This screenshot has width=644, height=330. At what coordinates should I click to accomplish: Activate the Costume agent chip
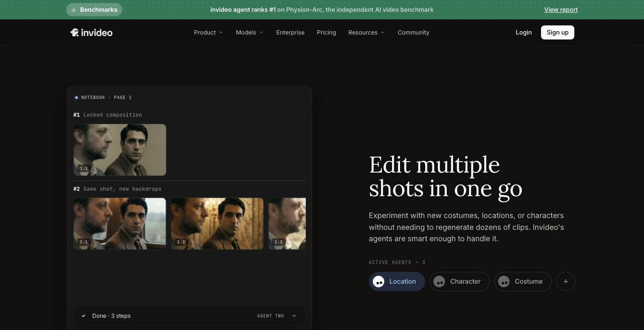pyautogui.click(x=523, y=282)
